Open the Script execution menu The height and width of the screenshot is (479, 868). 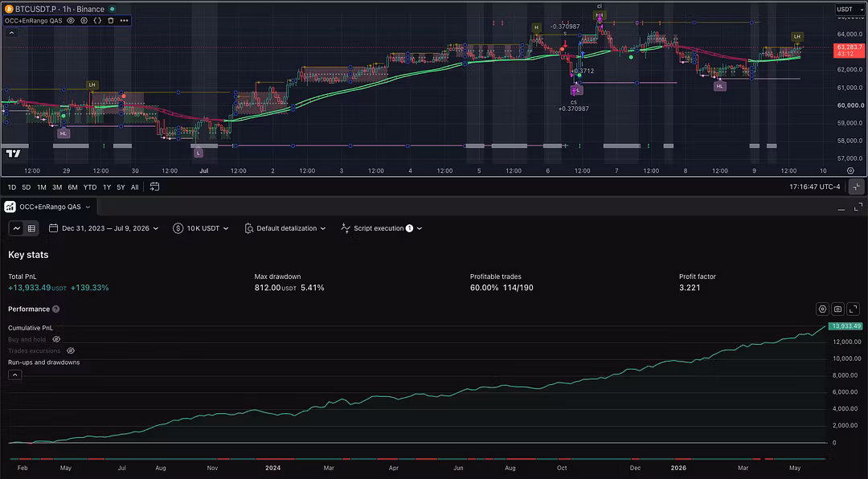coord(382,228)
